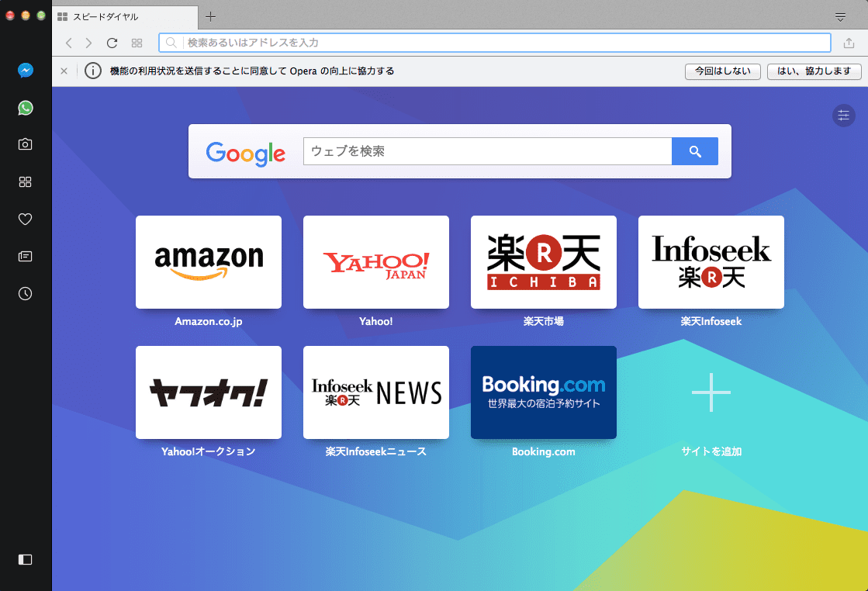
Task: Add a site with the plus tile
Action: [711, 392]
